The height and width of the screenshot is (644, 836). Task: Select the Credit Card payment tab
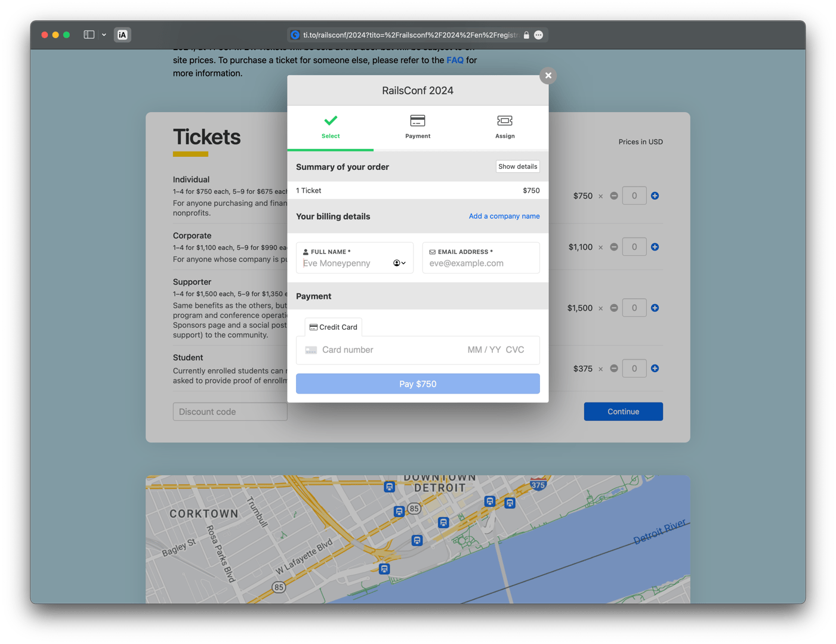(x=334, y=327)
